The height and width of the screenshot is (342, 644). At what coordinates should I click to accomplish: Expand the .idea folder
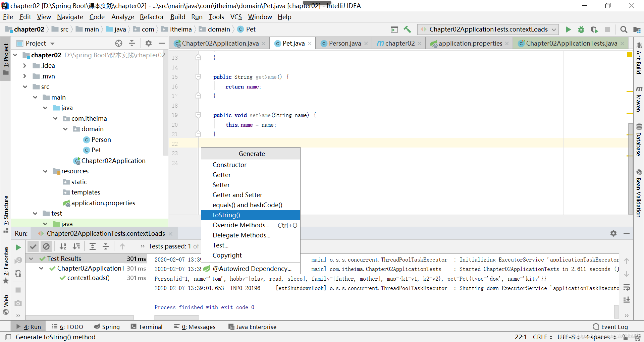[24, 66]
